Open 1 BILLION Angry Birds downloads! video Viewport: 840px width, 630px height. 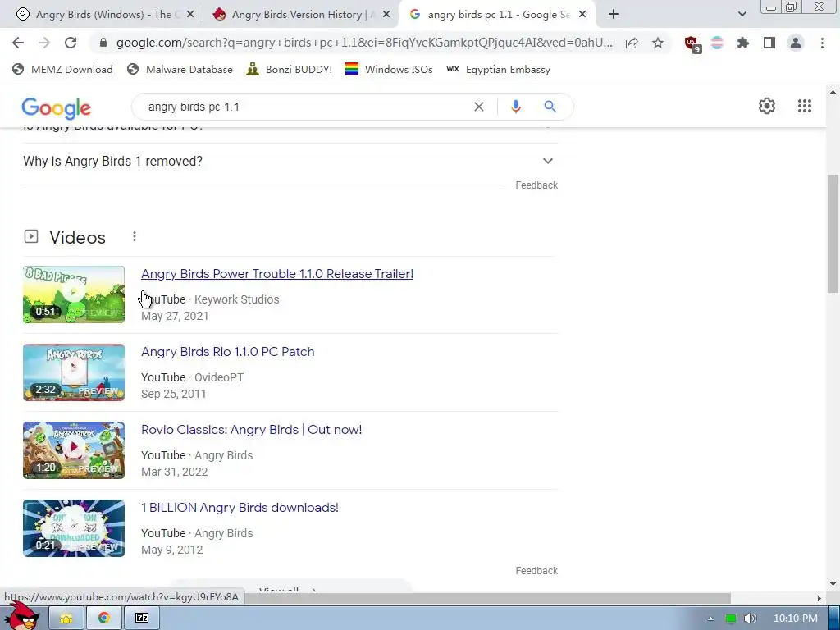(240, 508)
